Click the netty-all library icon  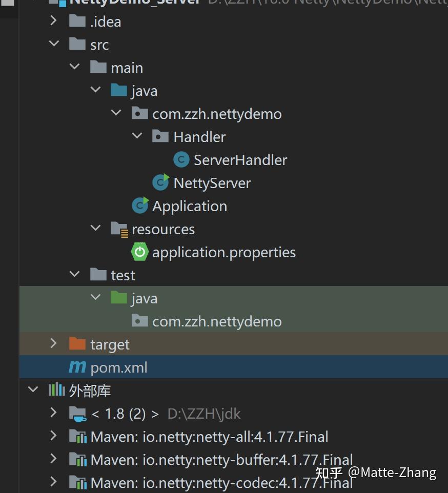click(x=77, y=437)
